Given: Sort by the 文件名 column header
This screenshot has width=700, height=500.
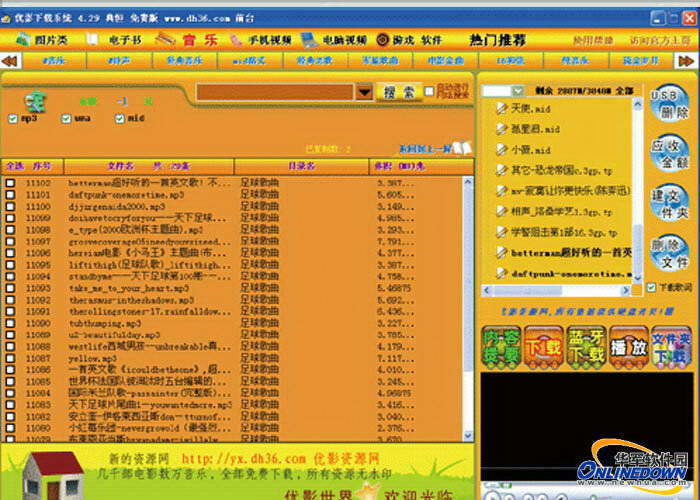Looking at the screenshot, I should 121,166.
